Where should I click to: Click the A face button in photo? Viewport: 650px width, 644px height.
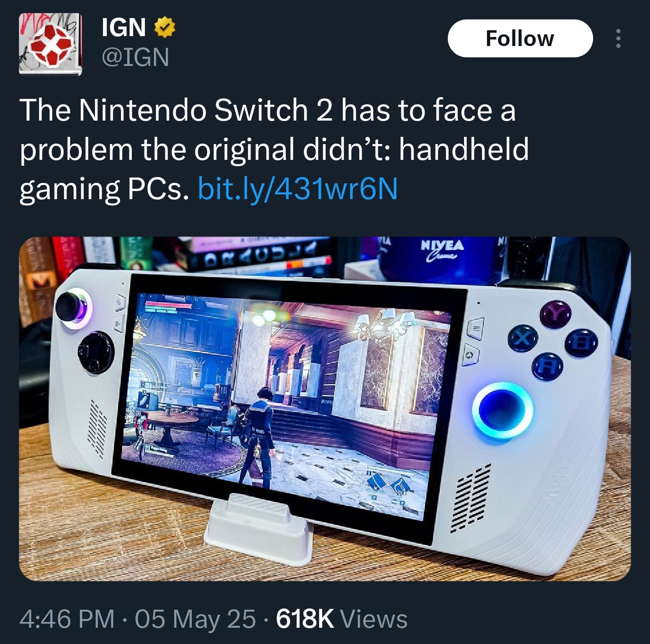547,367
